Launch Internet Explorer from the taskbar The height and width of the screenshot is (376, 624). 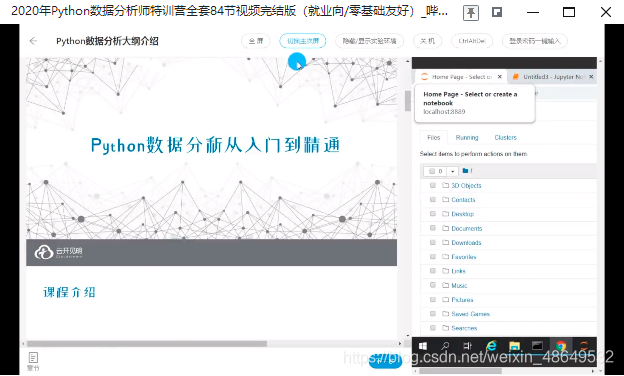(x=491, y=346)
